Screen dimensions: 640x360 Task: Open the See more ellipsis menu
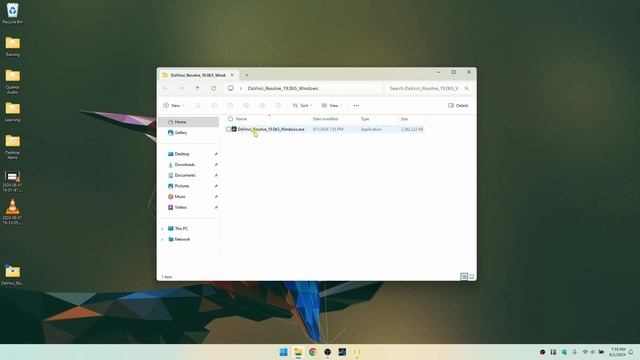tap(356, 105)
